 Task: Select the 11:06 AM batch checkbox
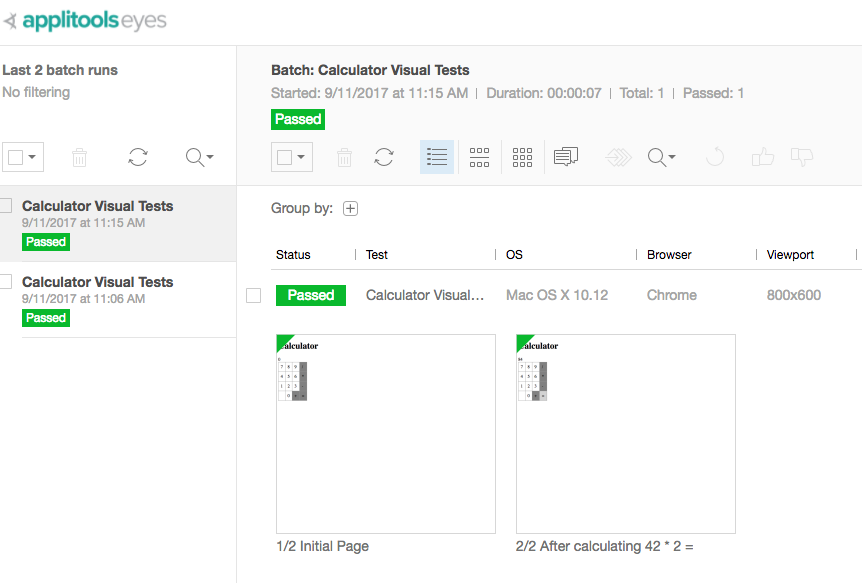[x=6, y=282]
